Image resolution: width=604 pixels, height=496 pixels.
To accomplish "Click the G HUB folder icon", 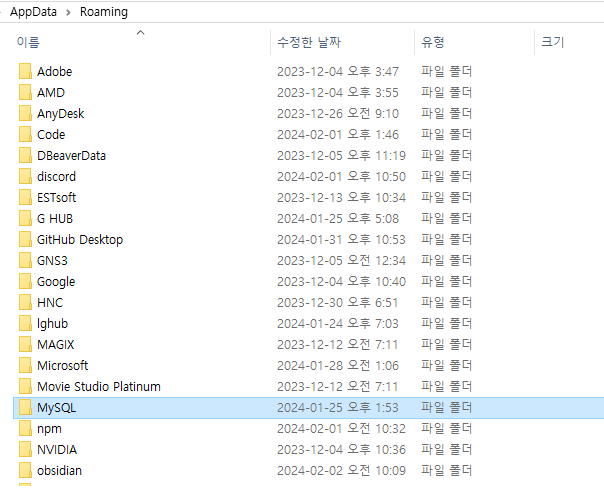I will pos(25,218).
